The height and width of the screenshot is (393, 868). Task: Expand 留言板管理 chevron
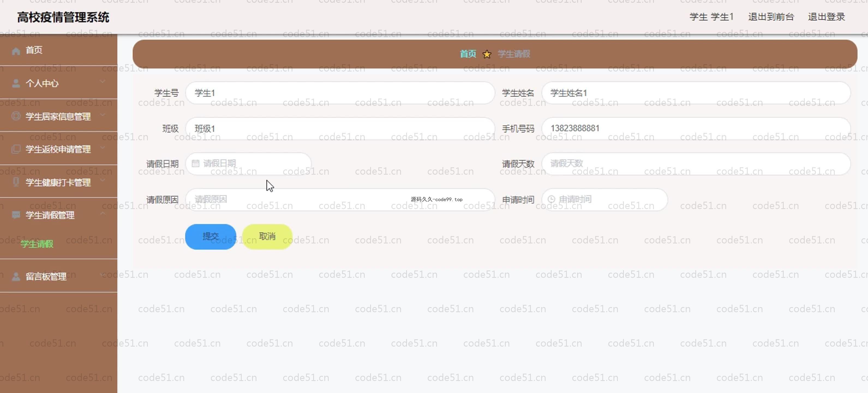point(103,275)
